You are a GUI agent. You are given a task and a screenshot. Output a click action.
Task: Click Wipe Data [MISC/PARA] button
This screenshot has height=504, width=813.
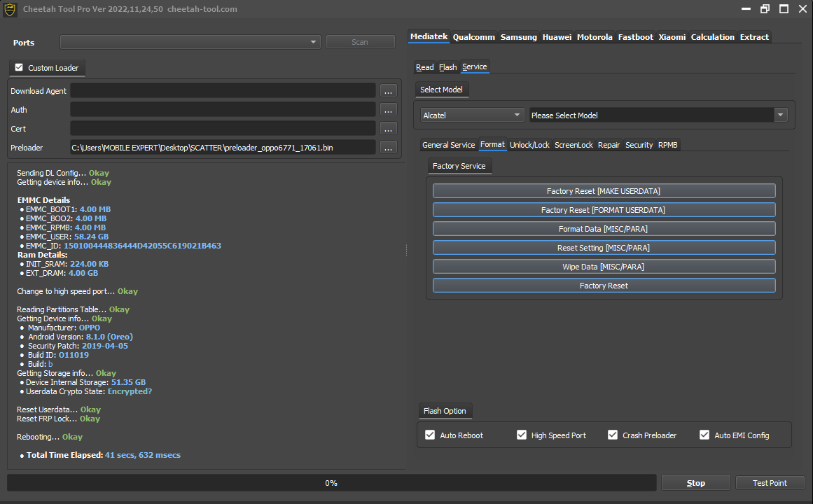tap(604, 267)
